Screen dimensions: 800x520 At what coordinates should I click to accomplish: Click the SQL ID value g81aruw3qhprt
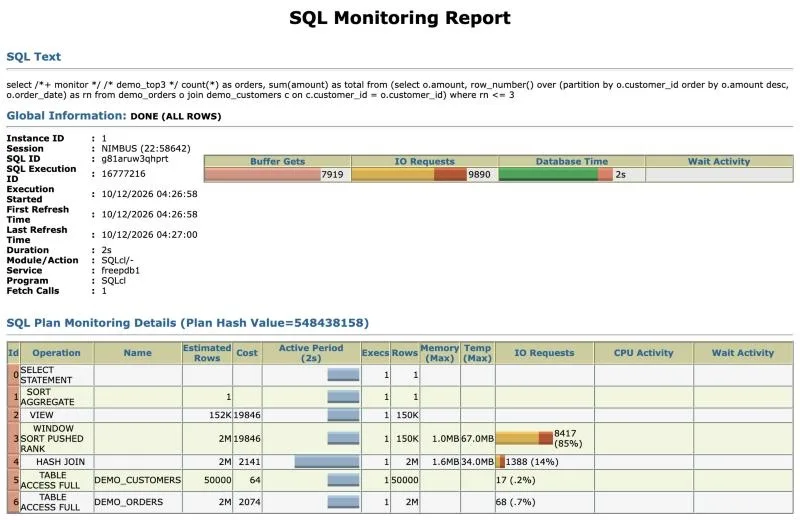pos(135,159)
